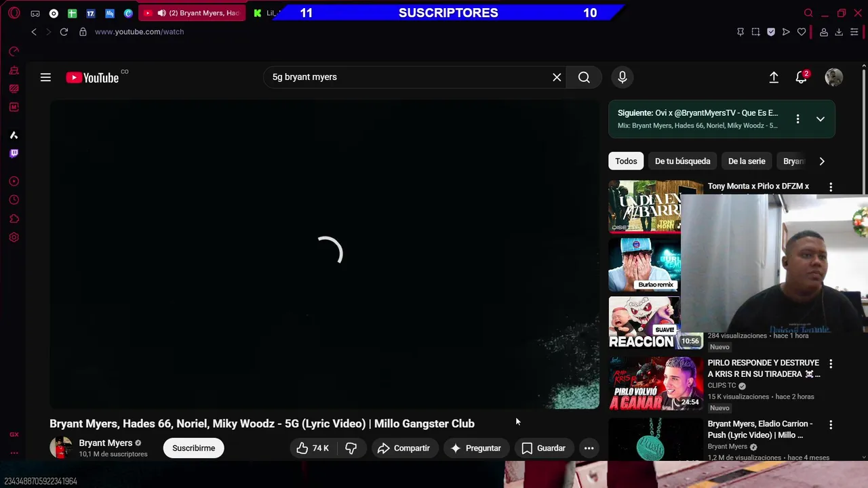Open options for Tony Monta x Pirlo video
Image resolution: width=868 pixels, height=488 pixels.
point(831,187)
